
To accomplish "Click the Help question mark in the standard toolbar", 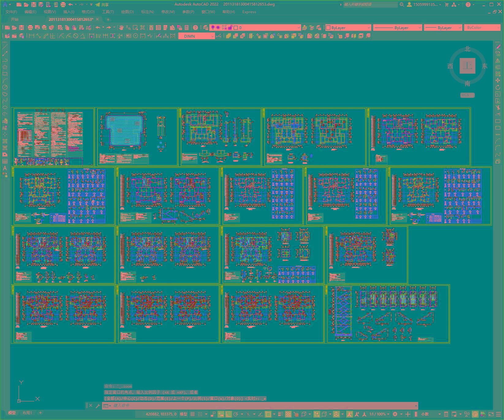I will coord(195,28).
